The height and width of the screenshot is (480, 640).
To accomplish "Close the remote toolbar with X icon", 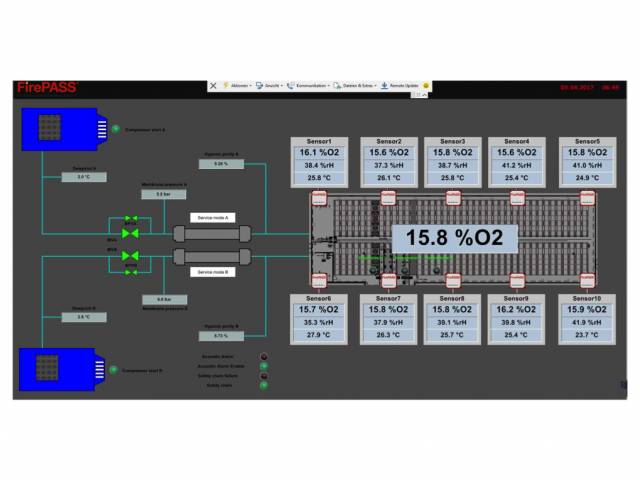I will click(213, 86).
